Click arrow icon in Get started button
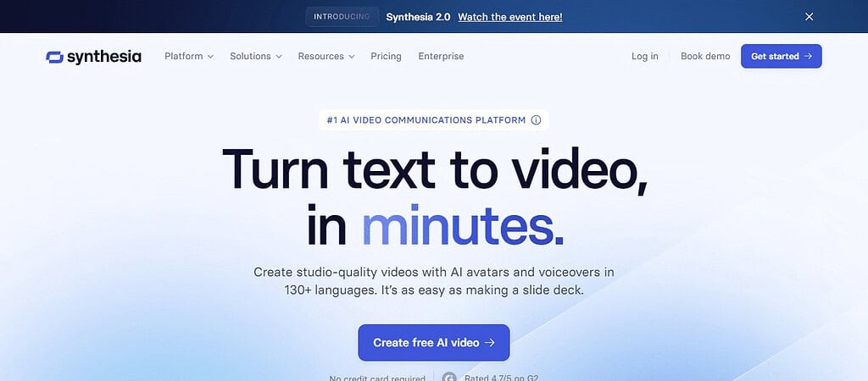The width and height of the screenshot is (868, 381). pos(808,57)
